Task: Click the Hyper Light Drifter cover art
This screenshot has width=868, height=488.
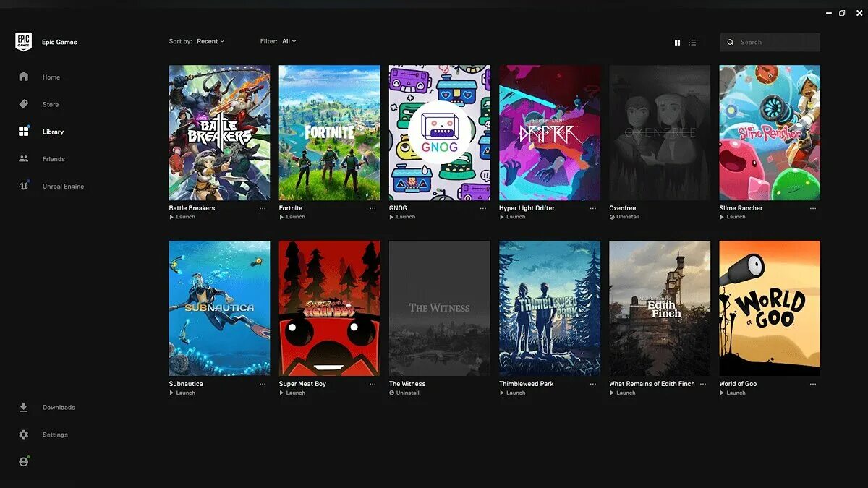Action: (x=550, y=133)
